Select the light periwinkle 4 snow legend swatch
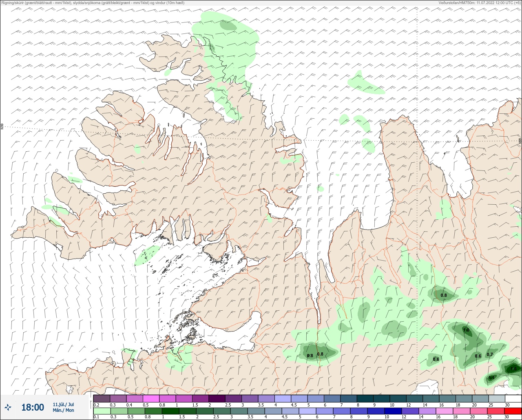The width and height of the screenshot is (522, 420). click(x=283, y=398)
